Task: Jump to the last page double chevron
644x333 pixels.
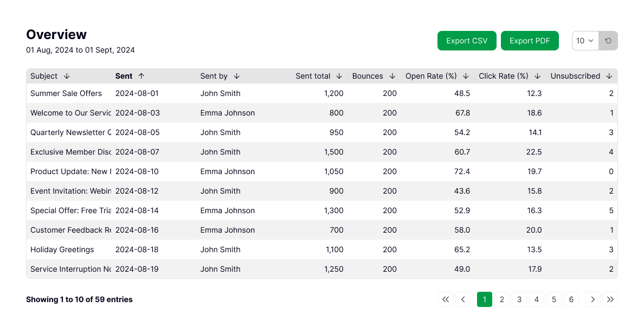Action: [x=610, y=299]
